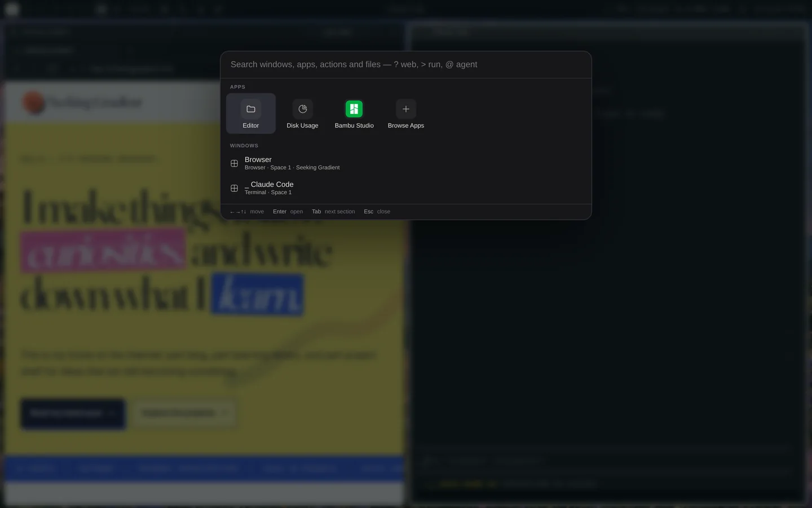Click the "Enter open" footer hint
This screenshot has height=508, width=812.
click(x=288, y=212)
